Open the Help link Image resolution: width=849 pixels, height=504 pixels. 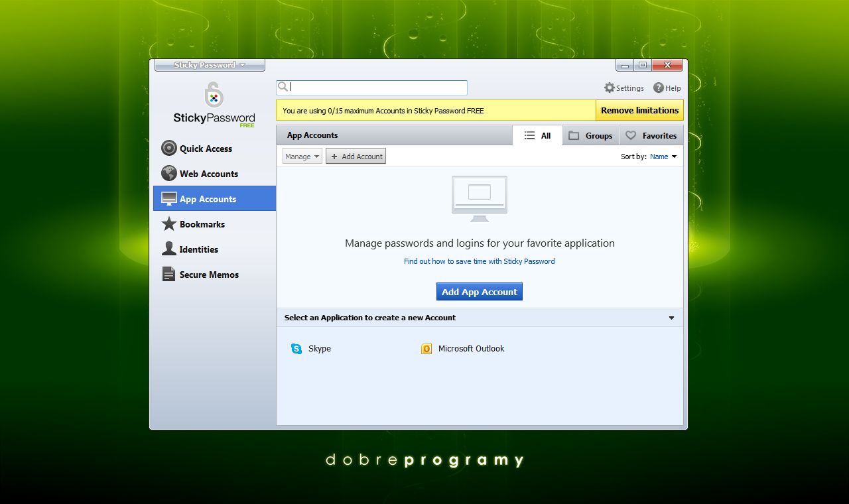tap(667, 88)
